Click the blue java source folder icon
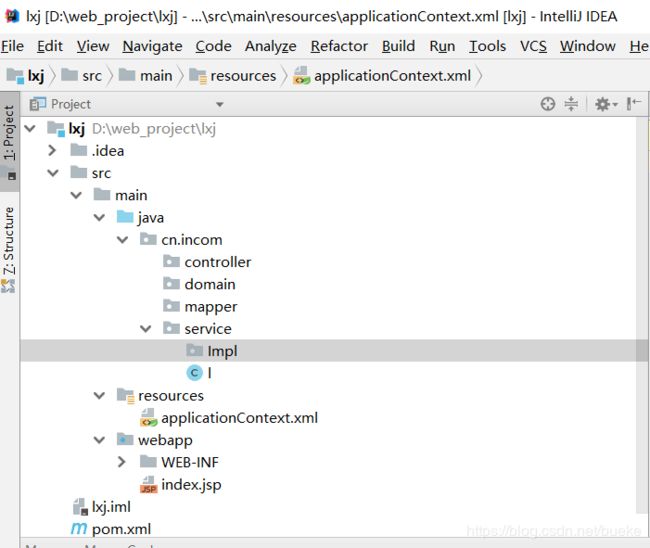Viewport: 650px width, 548px height. tap(125, 217)
